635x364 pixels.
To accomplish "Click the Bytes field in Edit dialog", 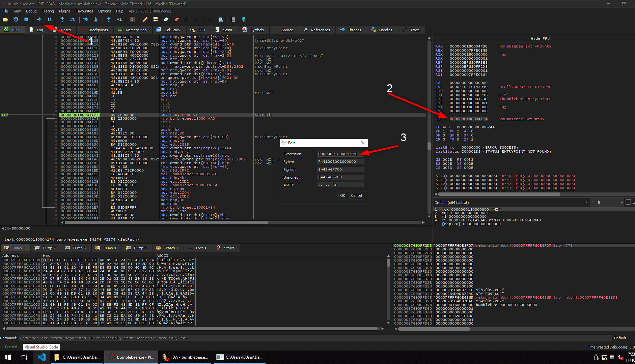I will click(340, 162).
